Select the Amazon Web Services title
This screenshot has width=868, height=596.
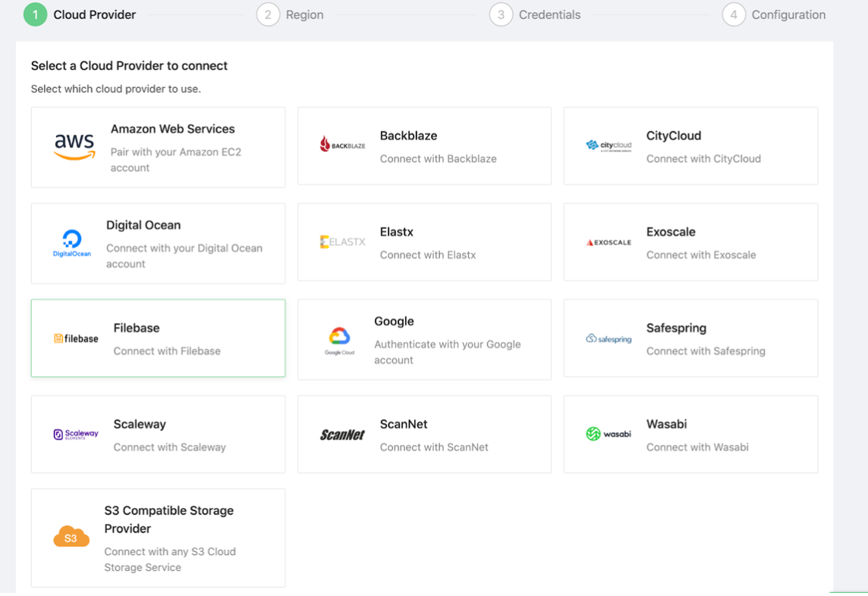[x=173, y=129]
